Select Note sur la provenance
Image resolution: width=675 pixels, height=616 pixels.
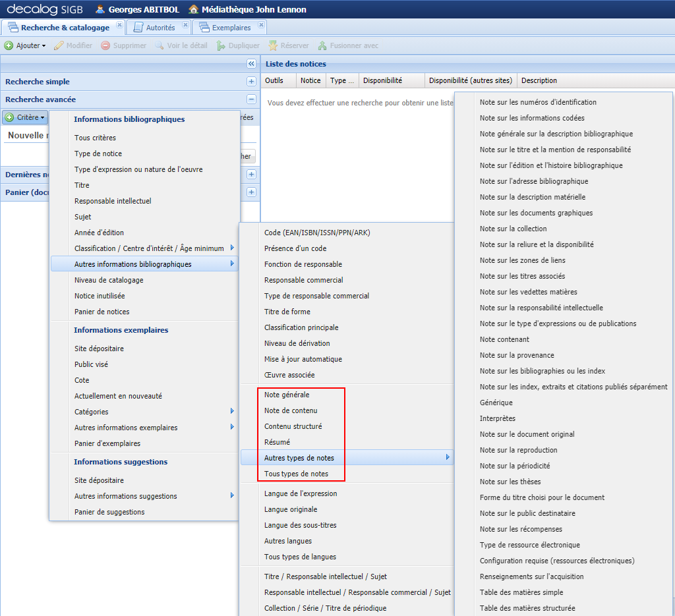tap(517, 355)
